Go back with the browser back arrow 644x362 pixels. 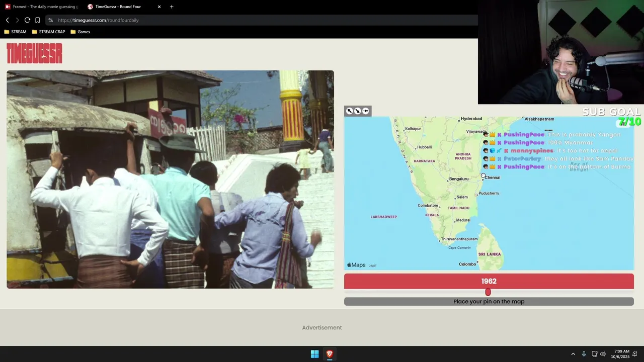8,20
